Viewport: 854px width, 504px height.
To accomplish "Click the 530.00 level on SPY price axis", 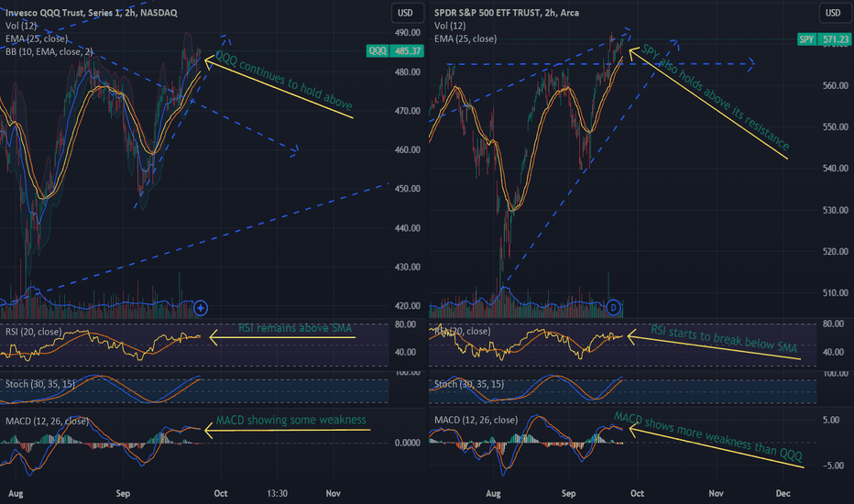I will [836, 210].
